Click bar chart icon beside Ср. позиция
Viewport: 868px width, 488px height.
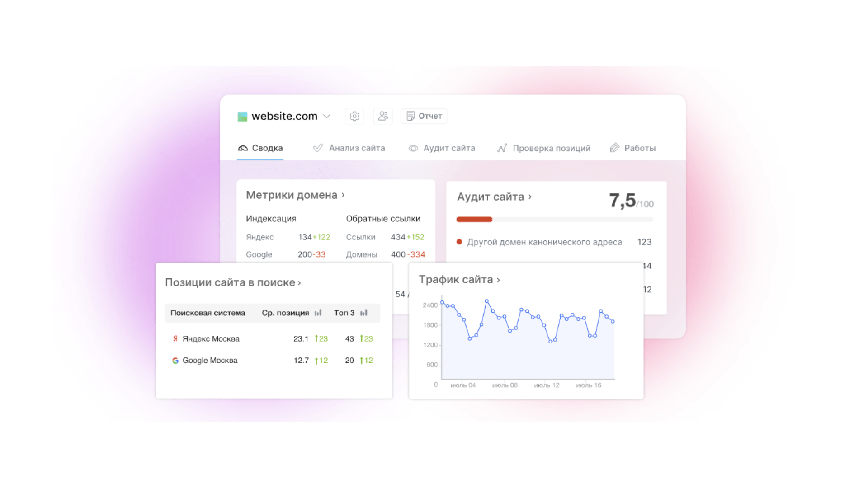pyautogui.click(x=318, y=313)
